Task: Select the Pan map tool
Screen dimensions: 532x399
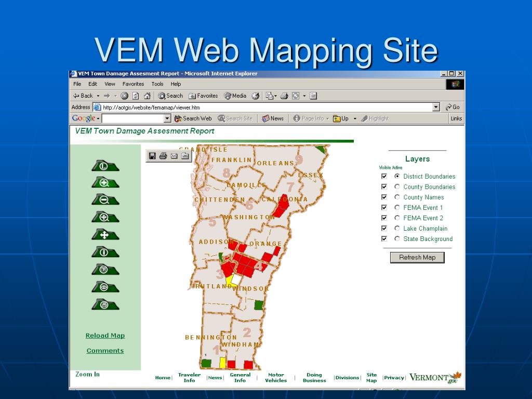Action: (x=105, y=234)
